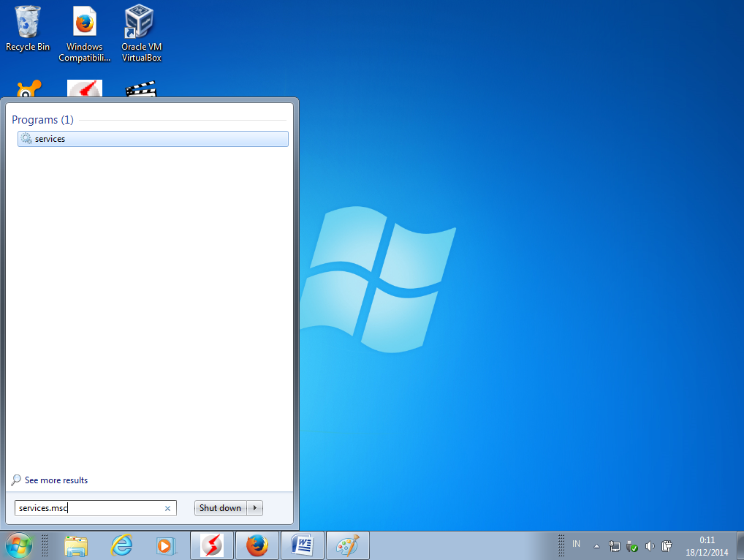
Task: Open Windows Media Player from the taskbar
Action: point(166,545)
